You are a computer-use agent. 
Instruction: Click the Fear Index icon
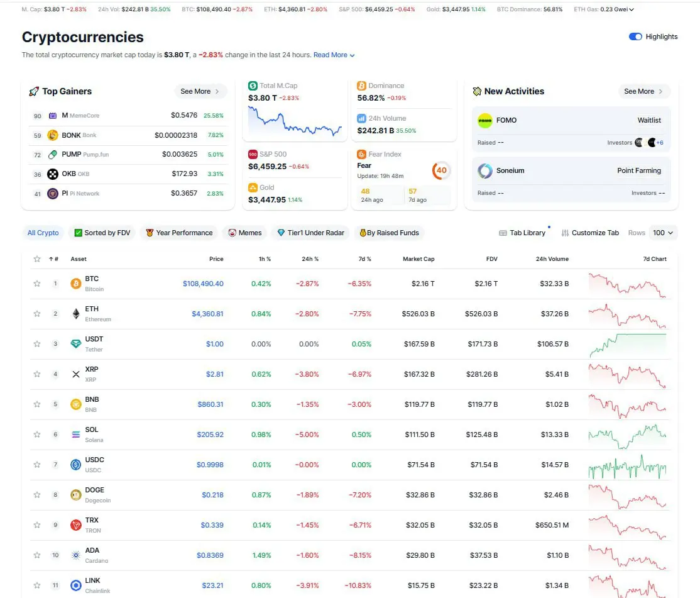point(361,154)
